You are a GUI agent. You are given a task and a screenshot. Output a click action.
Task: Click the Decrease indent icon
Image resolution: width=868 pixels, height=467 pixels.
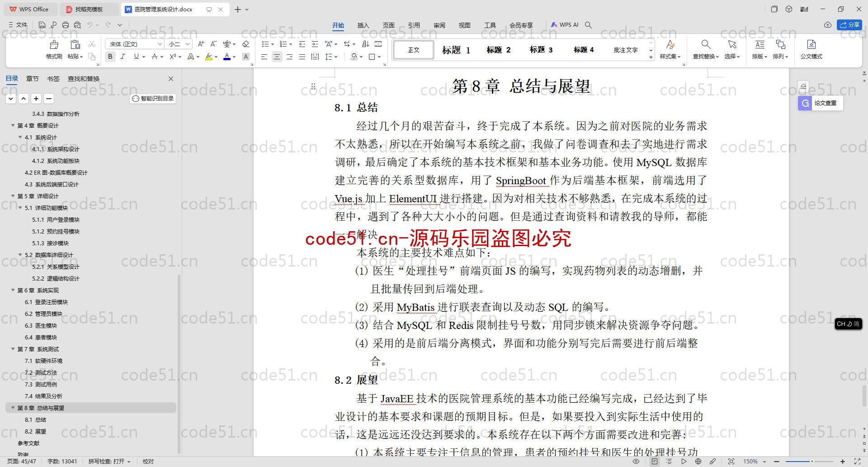[x=302, y=44]
